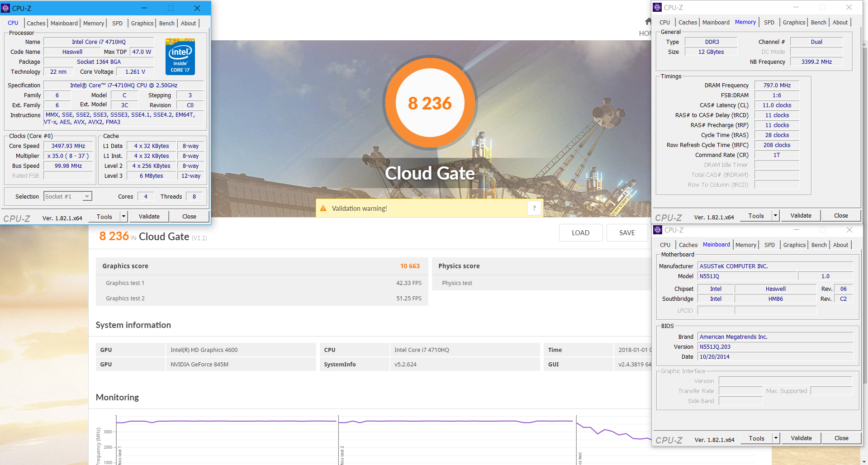Click the LOAD button in 3DMark

pos(580,233)
